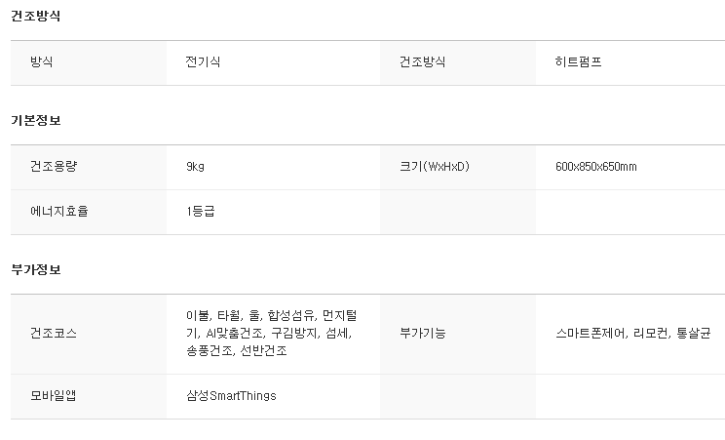Screen dimensions: 725x440
Task: Select the 에너지효율 label cell
Action: coord(88,212)
